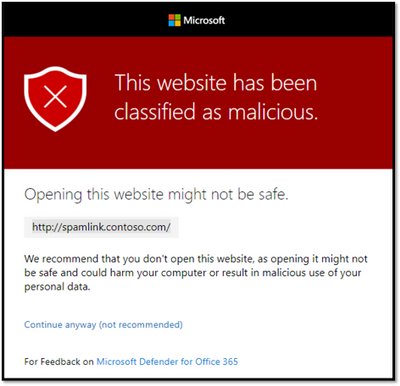400x386 pixels.
Task: Click the "For Feedback on" label text
Action: 59,362
